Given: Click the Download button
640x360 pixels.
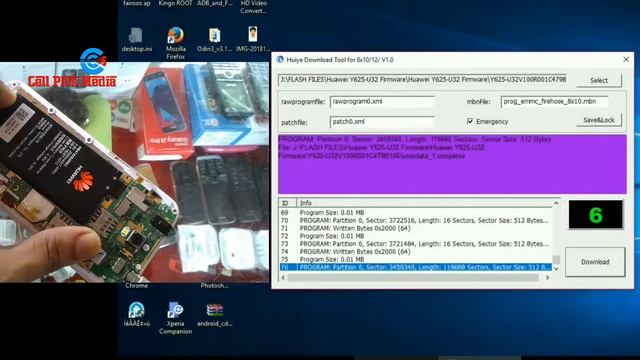Looking at the screenshot, I should [x=595, y=262].
